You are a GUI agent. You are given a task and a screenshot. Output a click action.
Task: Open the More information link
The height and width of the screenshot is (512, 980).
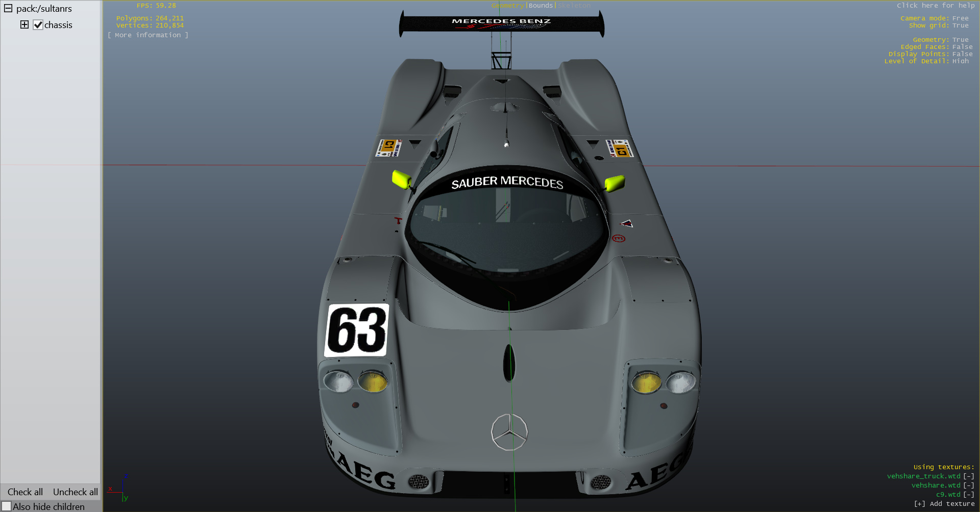pyautogui.click(x=148, y=35)
